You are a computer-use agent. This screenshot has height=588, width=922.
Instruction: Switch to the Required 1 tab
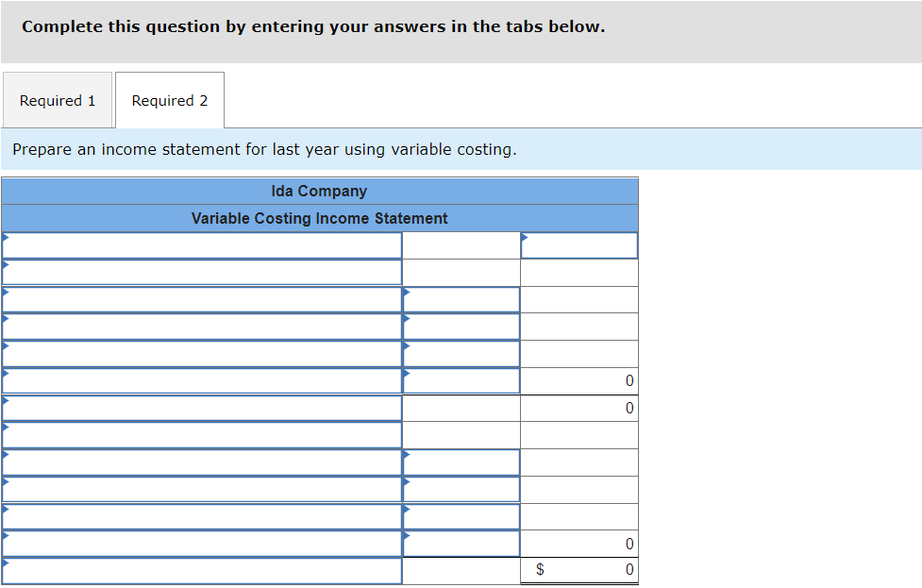point(57,100)
